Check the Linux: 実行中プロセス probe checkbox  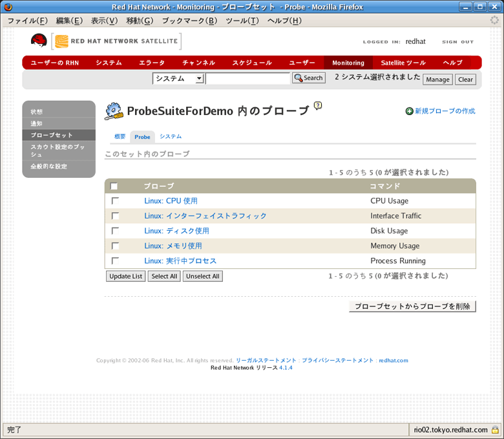pyautogui.click(x=115, y=261)
